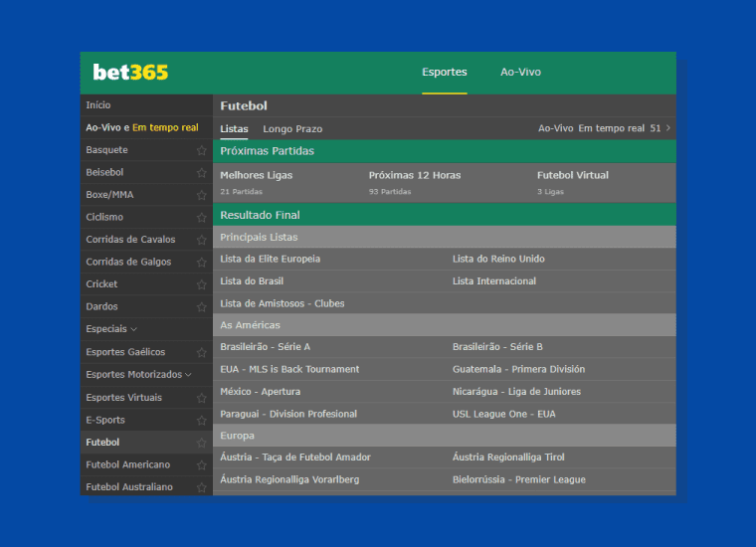The height and width of the screenshot is (547, 756).
Task: Open Brasileirão - Série B
Action: click(x=497, y=346)
